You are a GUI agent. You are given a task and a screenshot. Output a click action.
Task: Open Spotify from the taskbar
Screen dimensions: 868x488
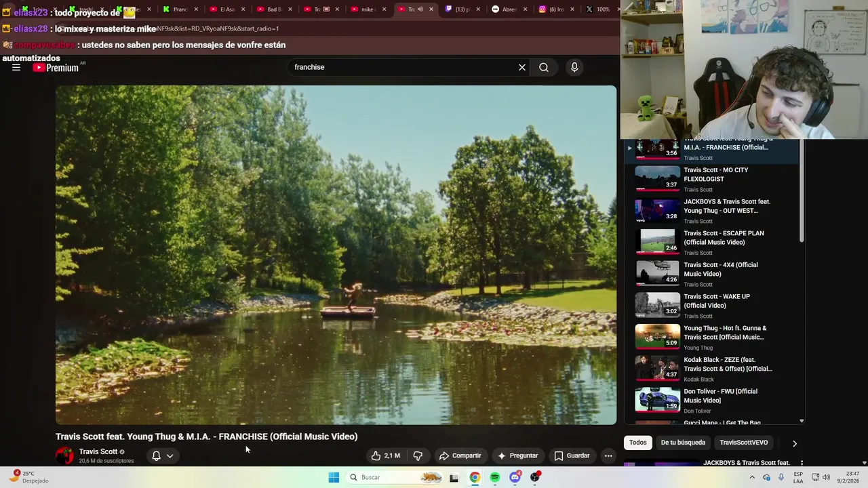495,477
